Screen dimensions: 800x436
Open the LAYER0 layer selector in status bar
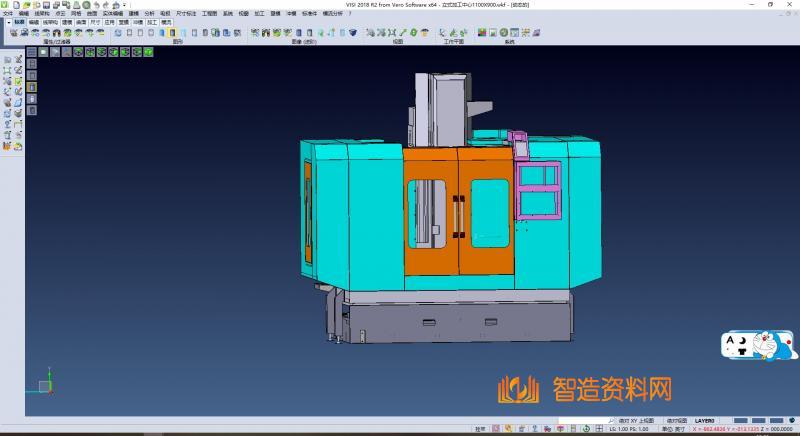[704, 421]
